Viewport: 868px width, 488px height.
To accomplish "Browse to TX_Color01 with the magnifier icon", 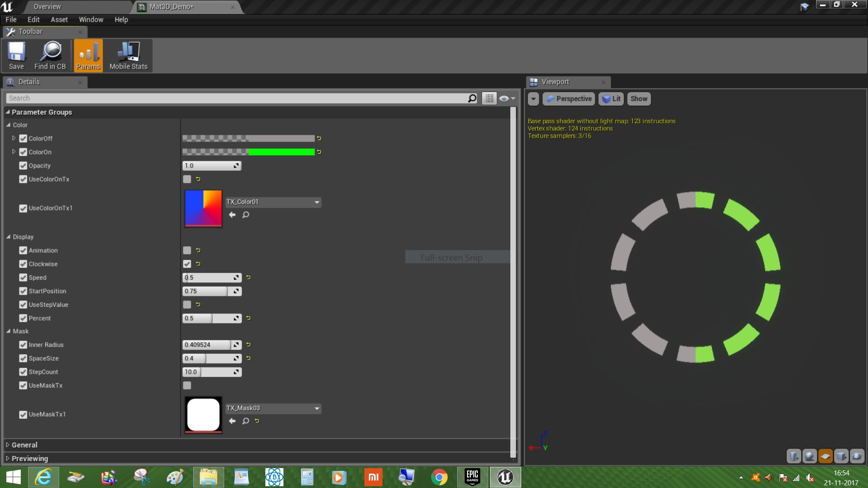I will [245, 215].
